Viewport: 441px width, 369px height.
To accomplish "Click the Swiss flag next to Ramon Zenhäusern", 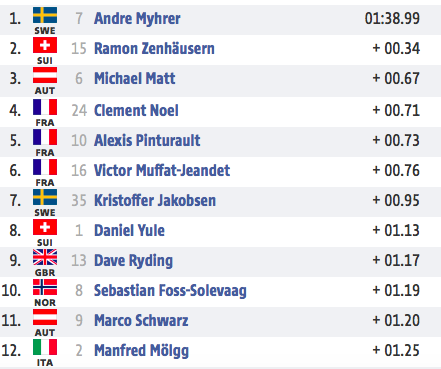I will (x=45, y=45).
